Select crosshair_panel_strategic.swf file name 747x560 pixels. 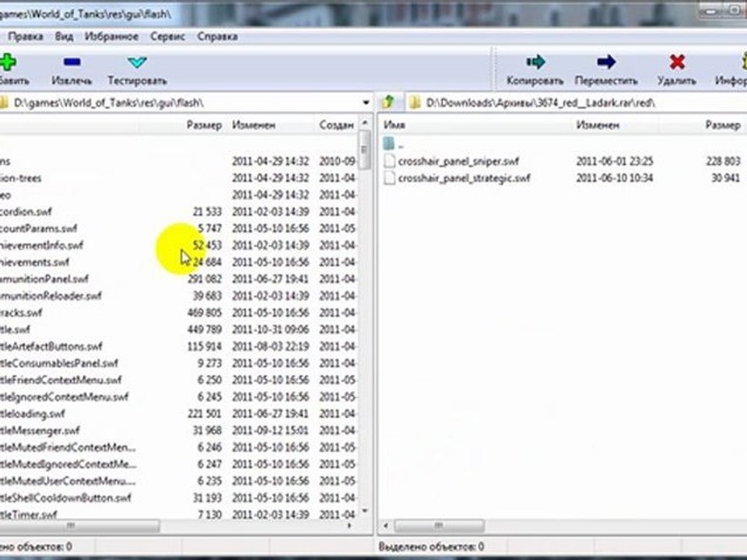point(464,177)
